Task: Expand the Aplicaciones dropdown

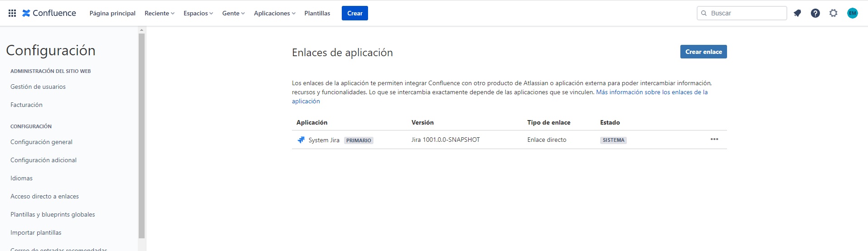Action: (275, 13)
